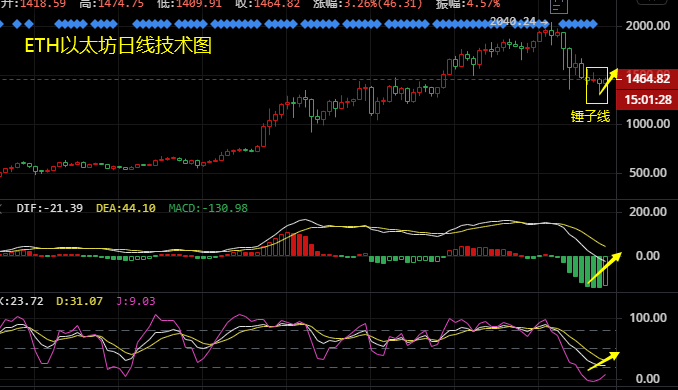Click the 涨幅:3.26%(46.31) change readout
The image size is (678, 390).
pos(368,4)
